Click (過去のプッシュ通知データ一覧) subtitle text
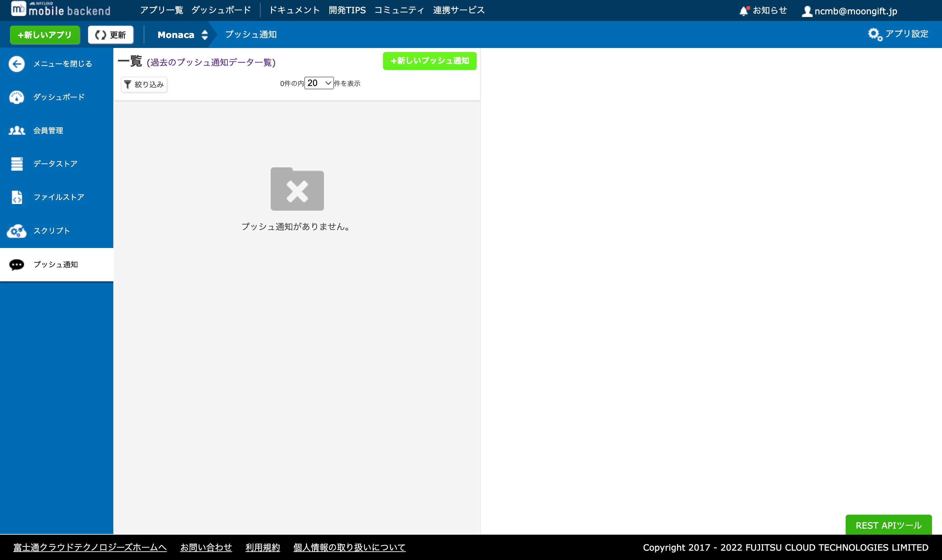This screenshot has width=942, height=560. click(211, 62)
